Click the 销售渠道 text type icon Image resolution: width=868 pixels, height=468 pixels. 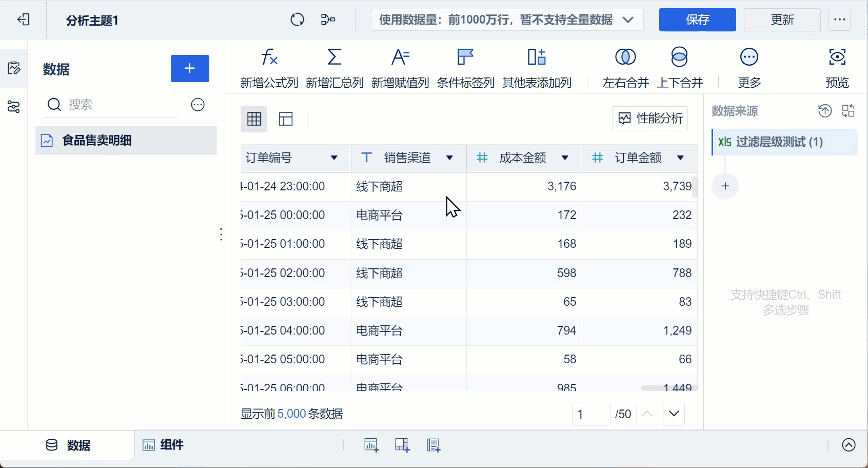point(366,158)
